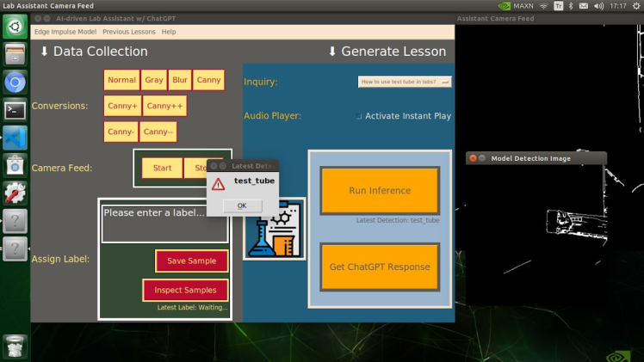The image size is (644, 362).
Task: Open Chromium browser from the dock
Action: coord(15,83)
